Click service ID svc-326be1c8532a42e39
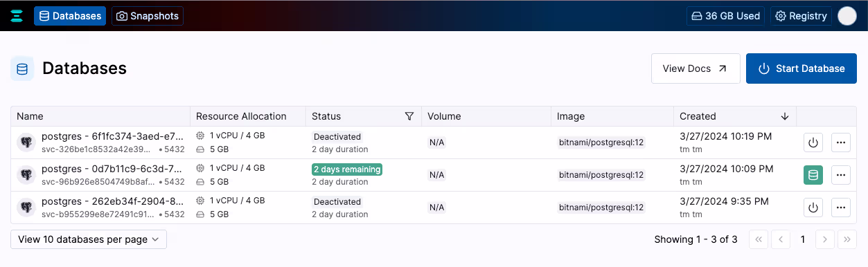The height and width of the screenshot is (267, 868). pos(96,149)
